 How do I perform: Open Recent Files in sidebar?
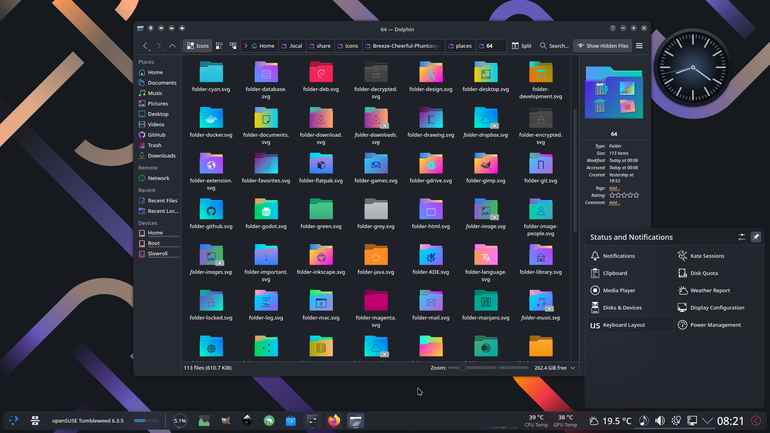158,200
